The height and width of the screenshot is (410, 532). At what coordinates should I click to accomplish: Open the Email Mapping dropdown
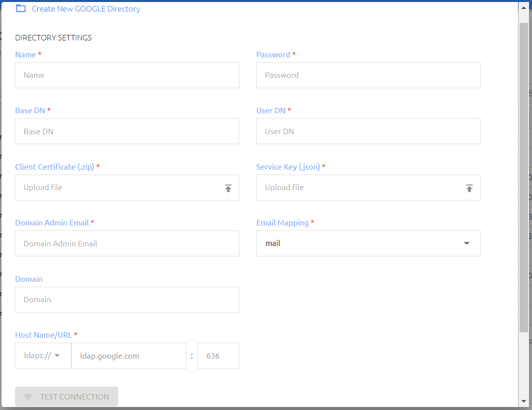tap(368, 243)
